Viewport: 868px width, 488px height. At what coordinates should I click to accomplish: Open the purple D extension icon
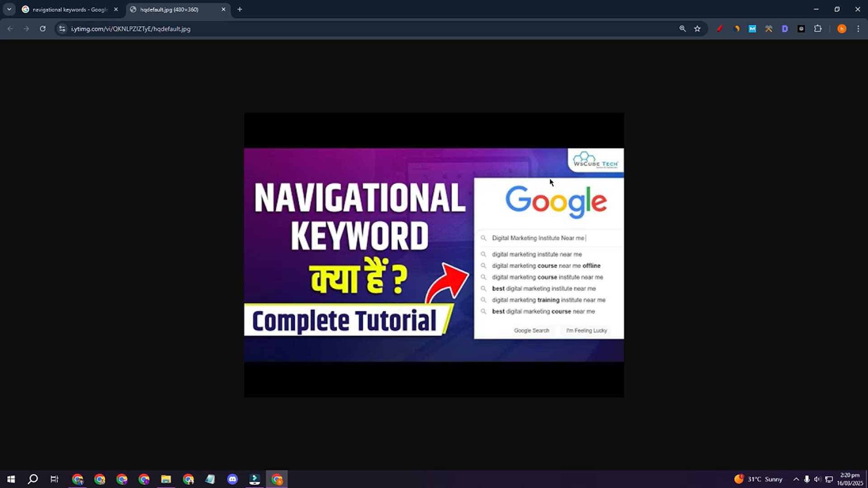click(x=785, y=29)
